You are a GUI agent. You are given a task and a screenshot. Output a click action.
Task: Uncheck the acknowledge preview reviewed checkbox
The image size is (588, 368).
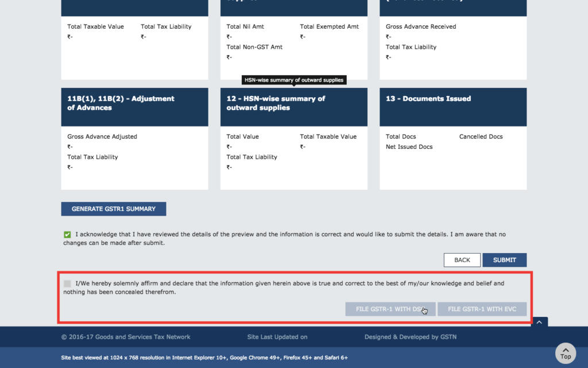tap(68, 235)
